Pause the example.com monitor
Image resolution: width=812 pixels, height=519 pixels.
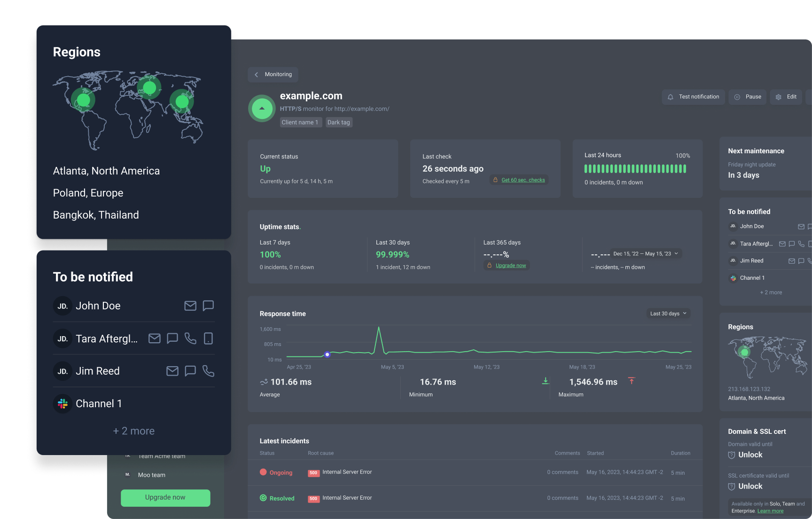[x=748, y=97]
